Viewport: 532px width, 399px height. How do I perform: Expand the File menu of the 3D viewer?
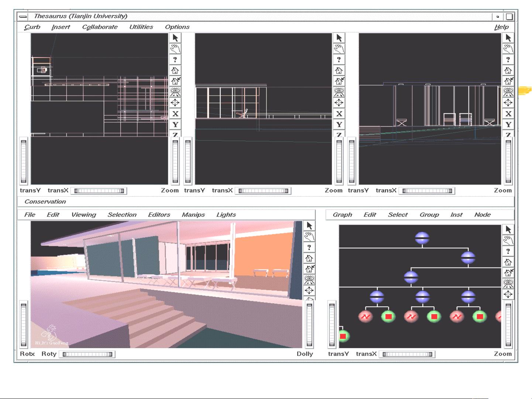tap(30, 215)
